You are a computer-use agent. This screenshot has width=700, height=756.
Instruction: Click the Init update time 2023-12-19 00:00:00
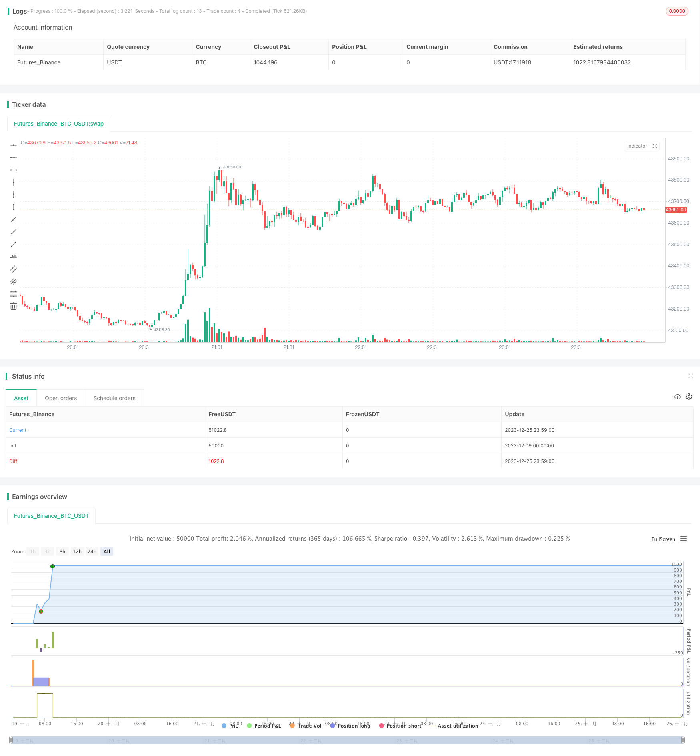click(x=530, y=446)
